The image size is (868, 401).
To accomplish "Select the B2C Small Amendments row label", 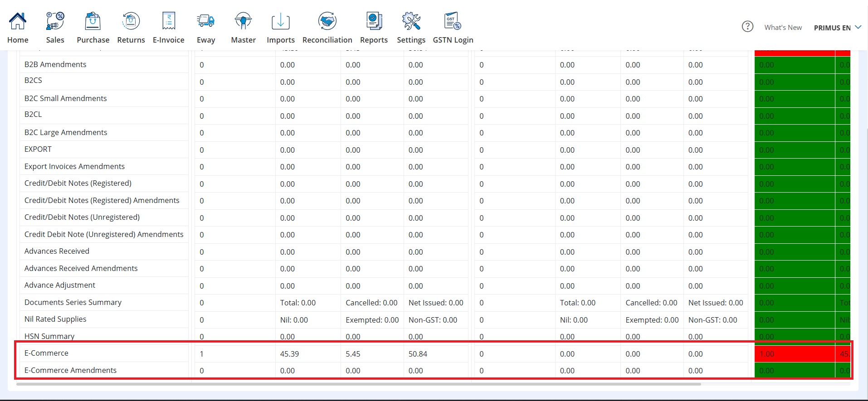I will [x=66, y=98].
